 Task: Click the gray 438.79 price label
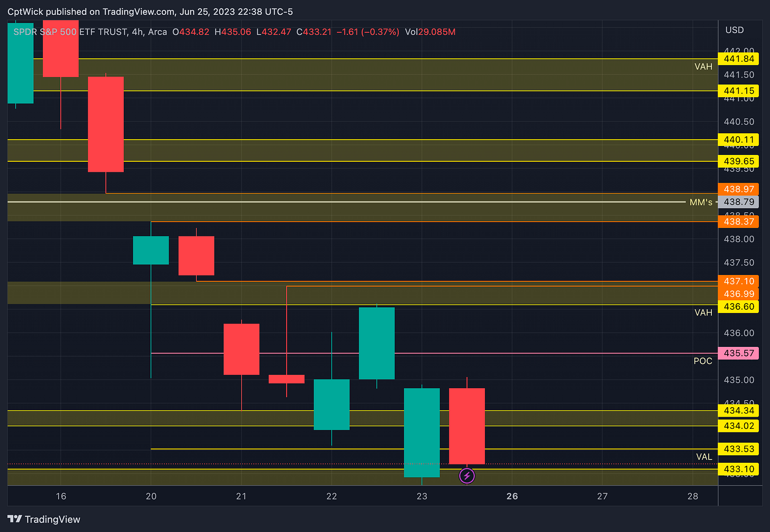pos(738,202)
